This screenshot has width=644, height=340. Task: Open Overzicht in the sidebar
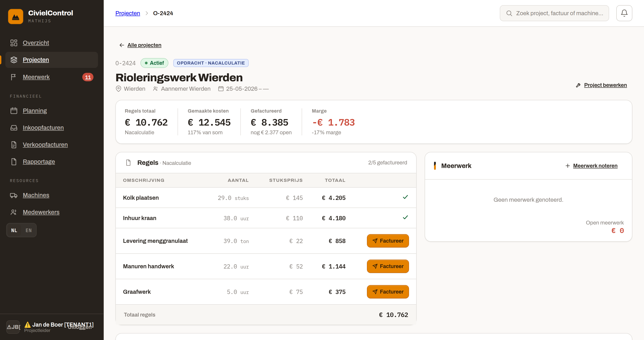(x=36, y=43)
